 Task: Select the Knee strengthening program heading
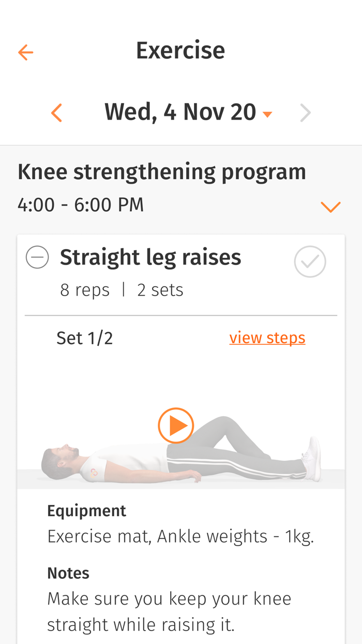click(161, 172)
